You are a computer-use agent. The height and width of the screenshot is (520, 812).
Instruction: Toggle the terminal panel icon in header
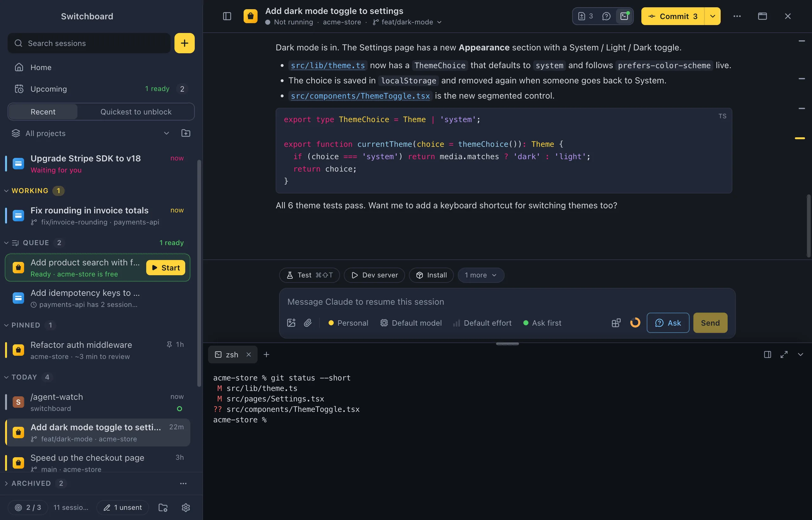[x=624, y=16]
